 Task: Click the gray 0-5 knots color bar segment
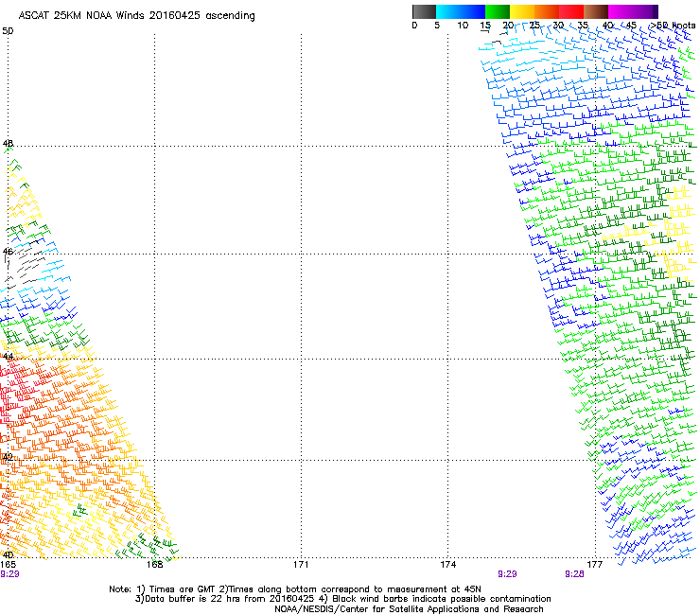pyautogui.click(x=424, y=11)
